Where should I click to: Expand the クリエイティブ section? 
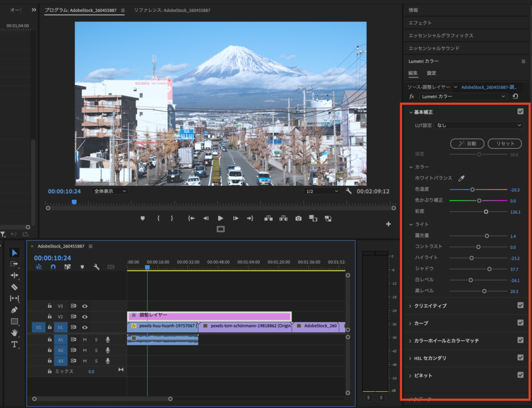point(430,306)
